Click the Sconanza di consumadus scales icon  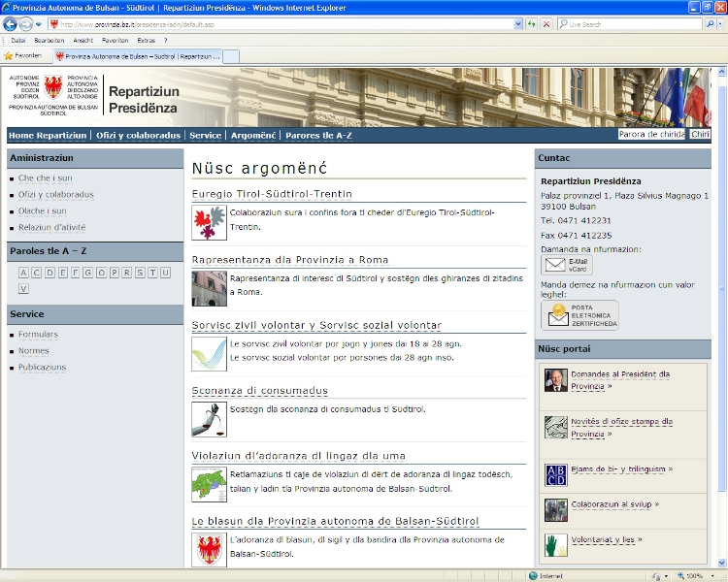pyautogui.click(x=209, y=419)
